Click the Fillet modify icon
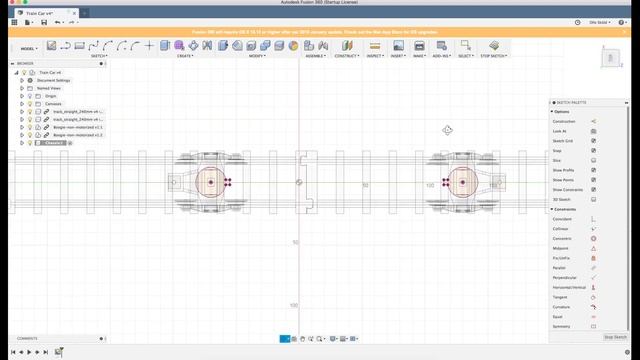The height and width of the screenshot is (360, 640). (237, 46)
